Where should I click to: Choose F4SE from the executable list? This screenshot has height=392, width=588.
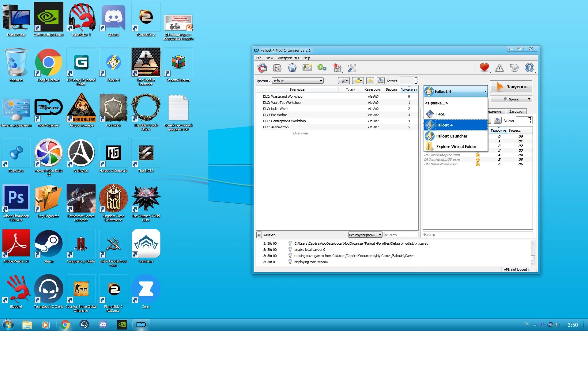(456, 114)
